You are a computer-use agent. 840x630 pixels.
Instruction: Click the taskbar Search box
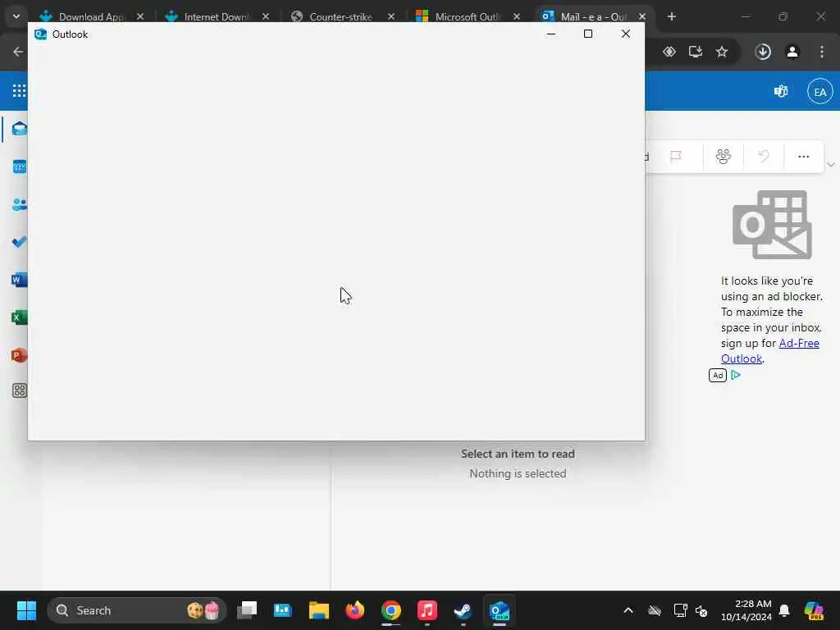click(137, 610)
